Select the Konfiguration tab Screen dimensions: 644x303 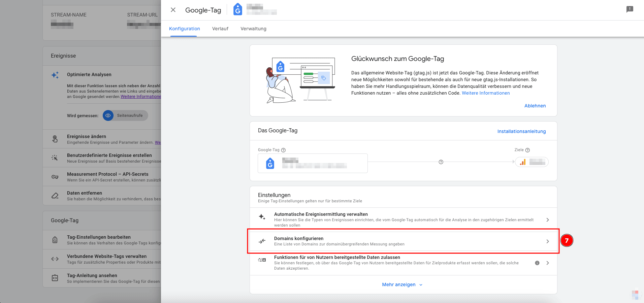[185, 29]
